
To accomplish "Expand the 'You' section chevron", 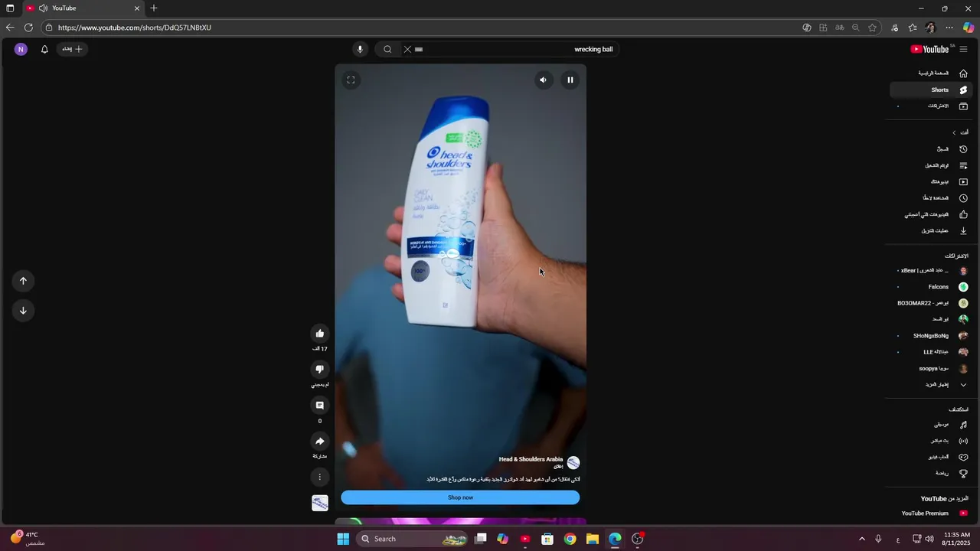I will click(x=954, y=132).
